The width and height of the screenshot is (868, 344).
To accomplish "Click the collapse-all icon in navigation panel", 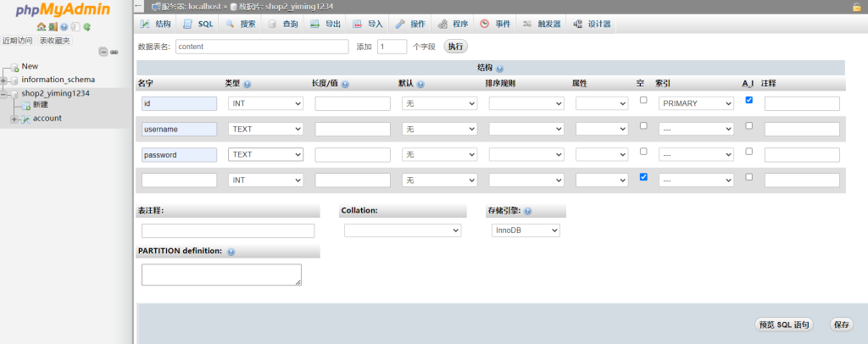I will [x=103, y=52].
